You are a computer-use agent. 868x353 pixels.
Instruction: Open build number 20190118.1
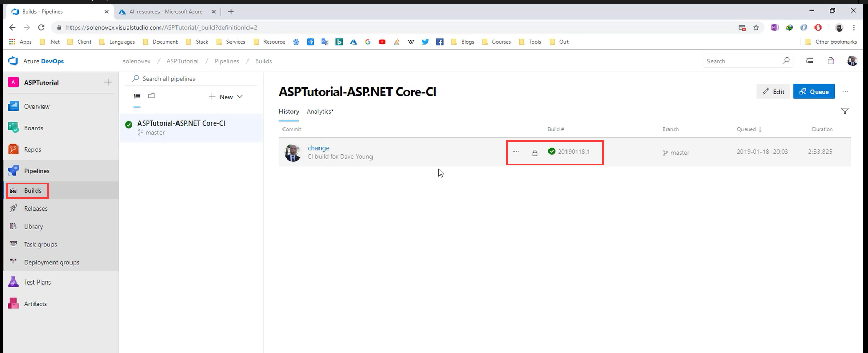tap(574, 152)
